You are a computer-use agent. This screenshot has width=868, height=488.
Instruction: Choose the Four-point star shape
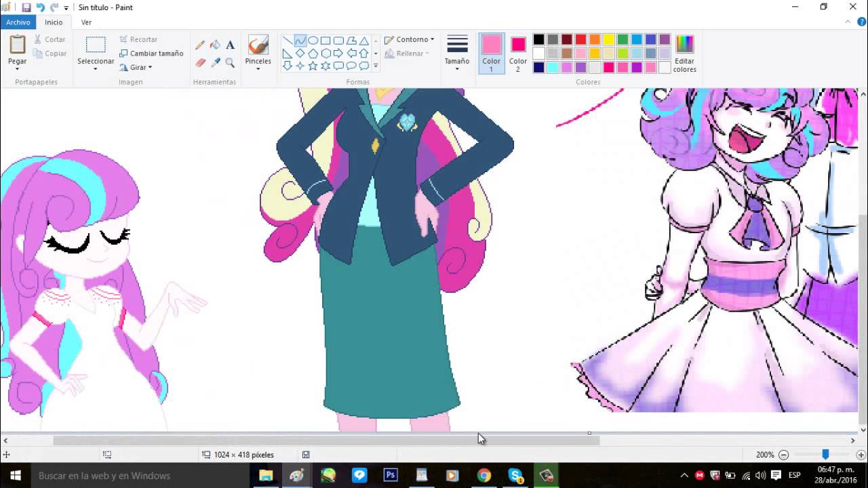(x=300, y=66)
